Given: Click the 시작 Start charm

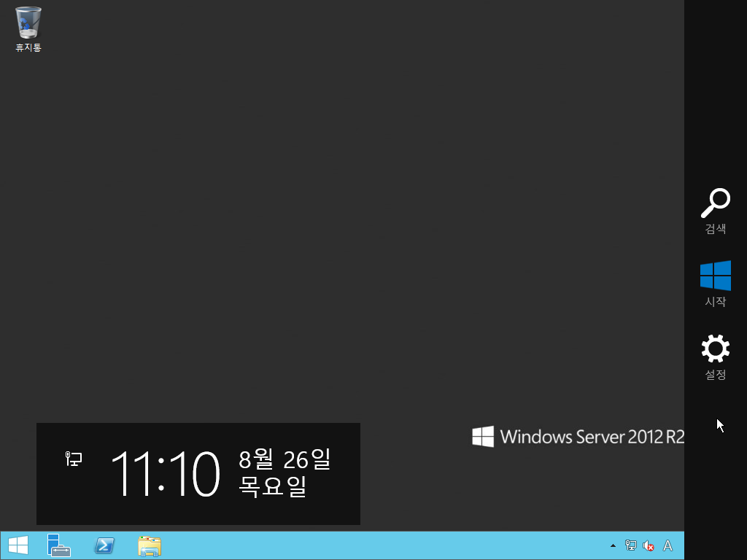Looking at the screenshot, I should click(x=715, y=284).
